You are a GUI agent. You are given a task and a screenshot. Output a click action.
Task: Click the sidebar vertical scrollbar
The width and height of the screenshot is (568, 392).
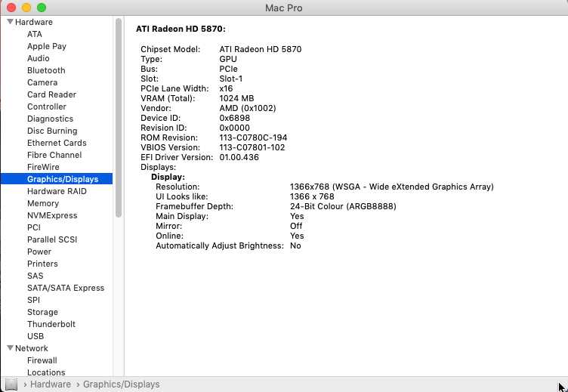pyautogui.click(x=119, y=118)
